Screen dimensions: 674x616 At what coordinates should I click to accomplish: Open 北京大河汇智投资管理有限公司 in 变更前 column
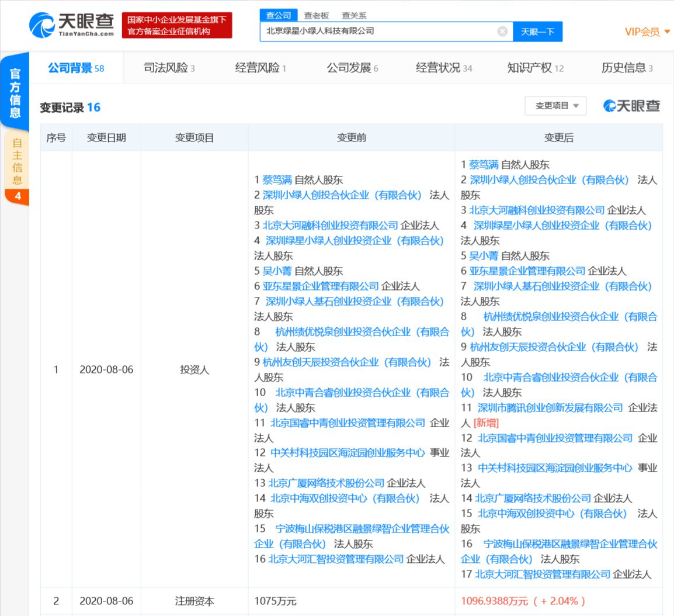pos(336,559)
